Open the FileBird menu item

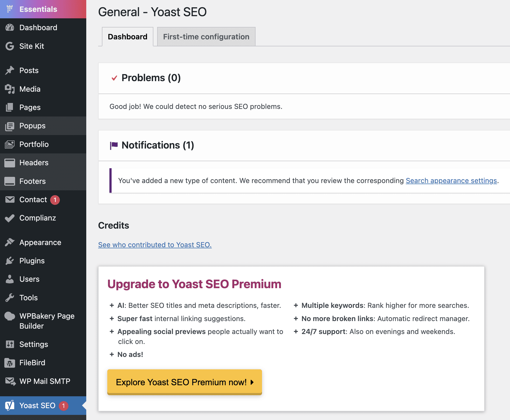[43, 363]
